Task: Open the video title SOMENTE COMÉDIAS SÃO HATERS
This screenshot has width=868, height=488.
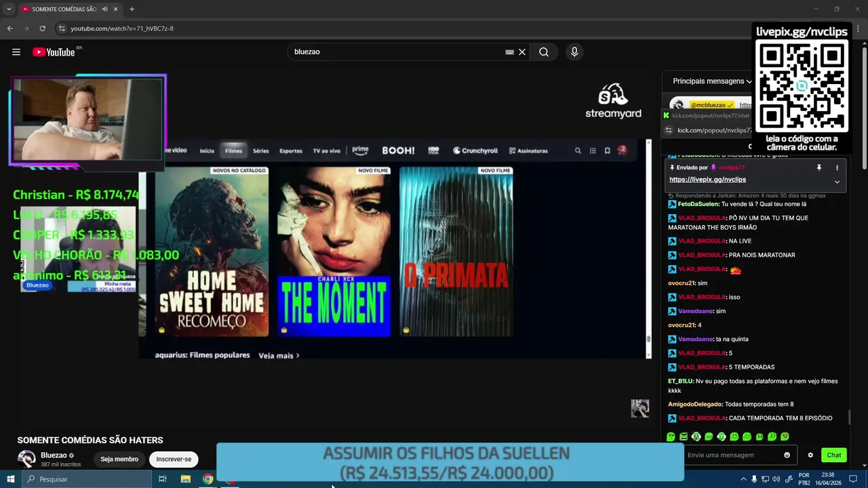Action: point(90,440)
